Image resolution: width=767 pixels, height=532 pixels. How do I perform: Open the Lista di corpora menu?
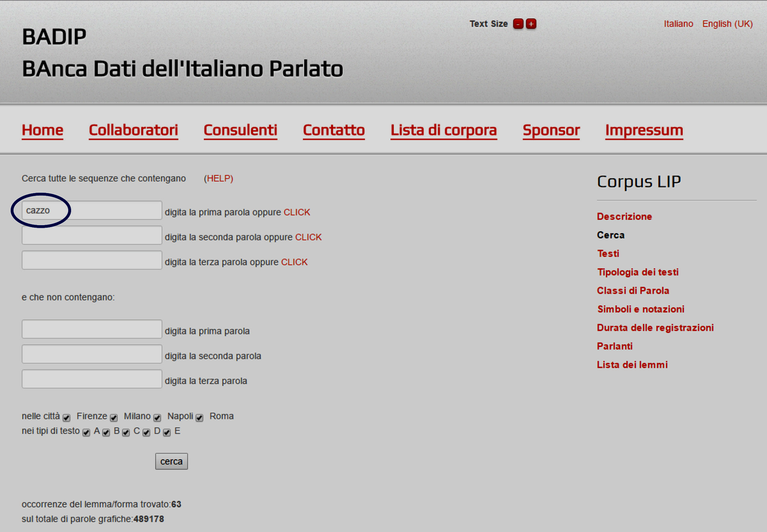click(x=443, y=130)
